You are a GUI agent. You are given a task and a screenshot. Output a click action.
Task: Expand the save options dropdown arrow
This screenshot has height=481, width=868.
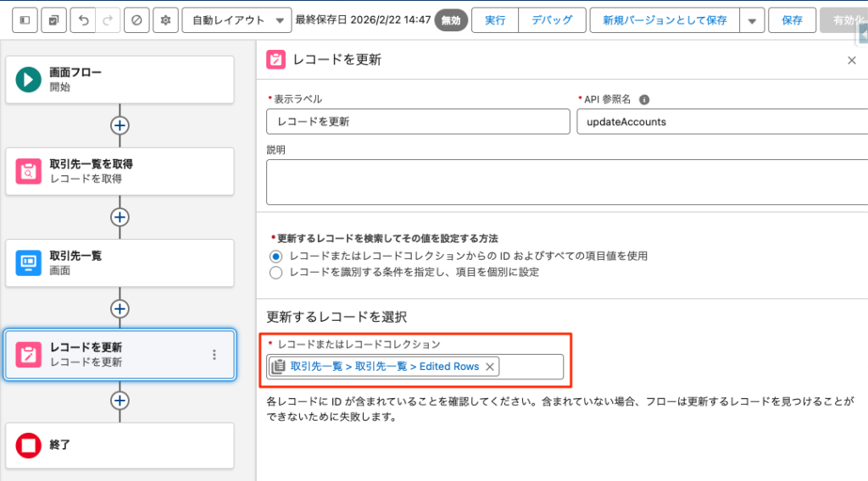[x=751, y=20]
